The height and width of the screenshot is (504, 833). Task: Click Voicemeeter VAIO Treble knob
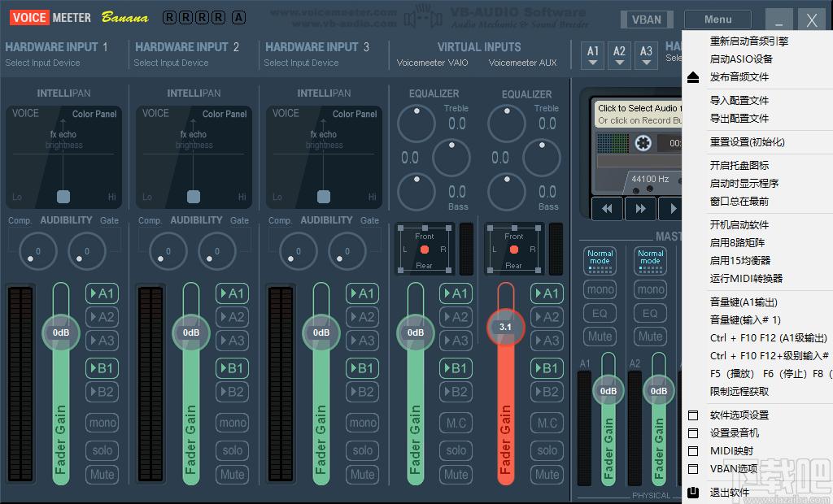pyautogui.click(x=416, y=124)
